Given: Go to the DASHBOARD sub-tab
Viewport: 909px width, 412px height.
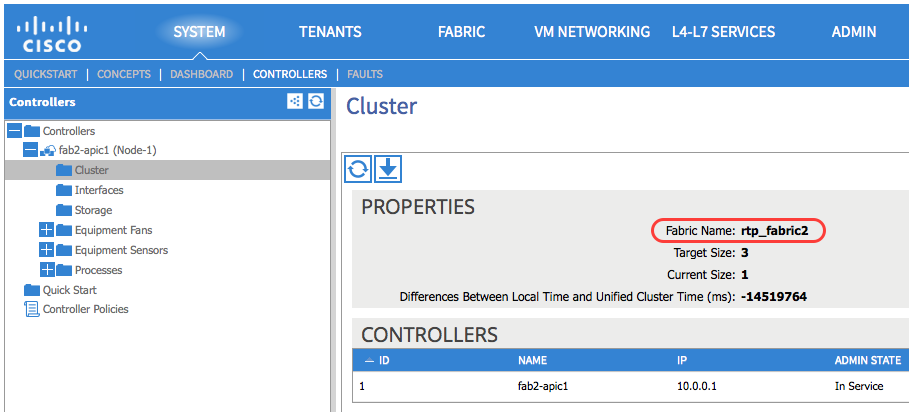Looking at the screenshot, I should (x=201, y=74).
